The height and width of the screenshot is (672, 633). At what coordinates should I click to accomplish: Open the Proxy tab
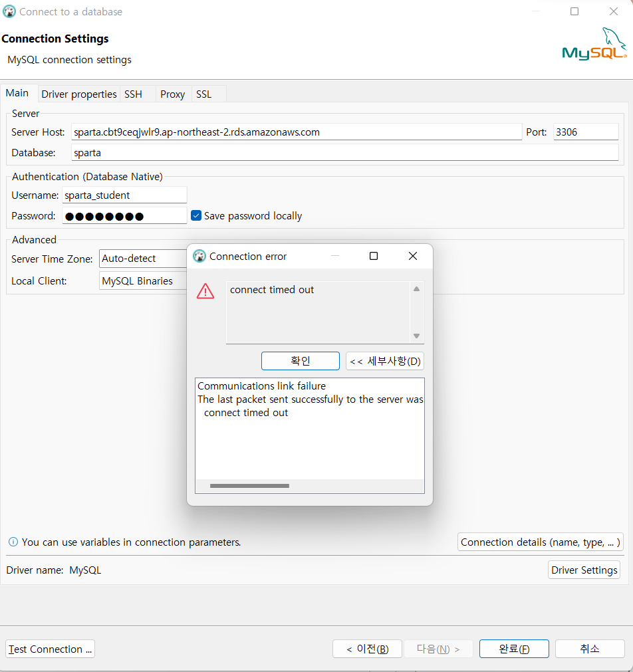point(172,94)
